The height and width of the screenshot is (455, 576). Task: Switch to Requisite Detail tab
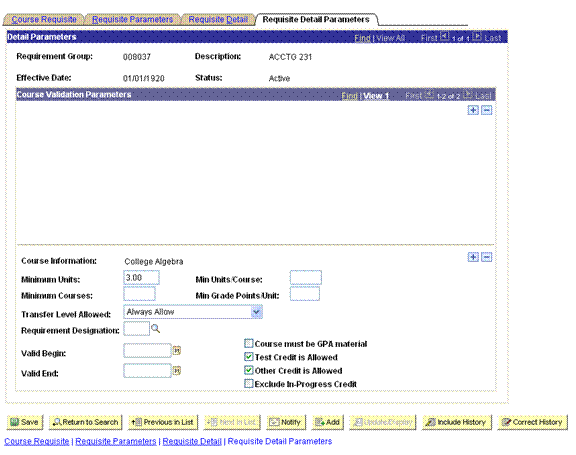tap(218, 19)
